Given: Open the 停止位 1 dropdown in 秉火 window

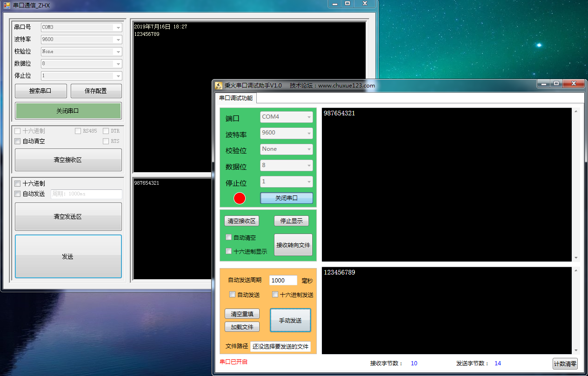Looking at the screenshot, I should (x=287, y=181).
